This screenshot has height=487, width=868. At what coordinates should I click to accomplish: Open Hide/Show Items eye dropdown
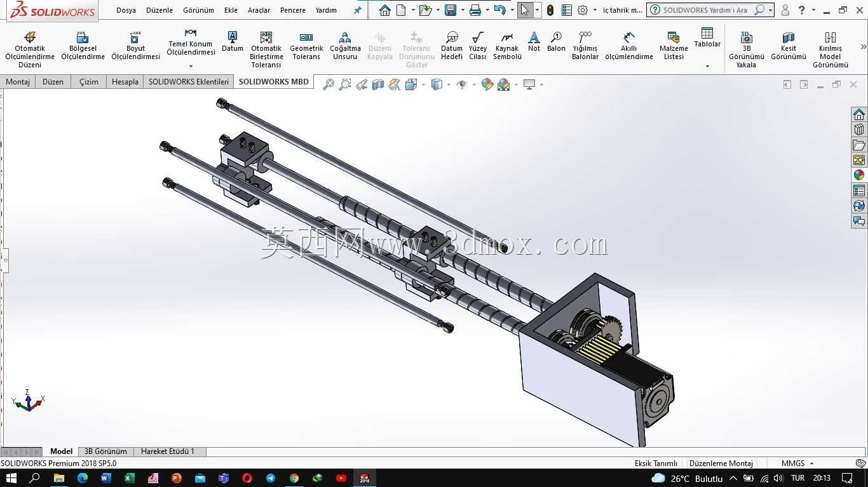[474, 84]
